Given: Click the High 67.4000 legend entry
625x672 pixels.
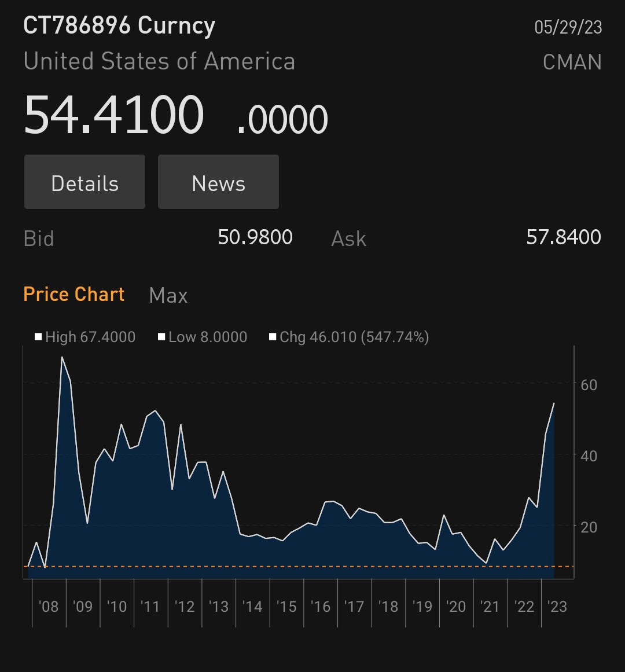Looking at the screenshot, I should 85,337.
